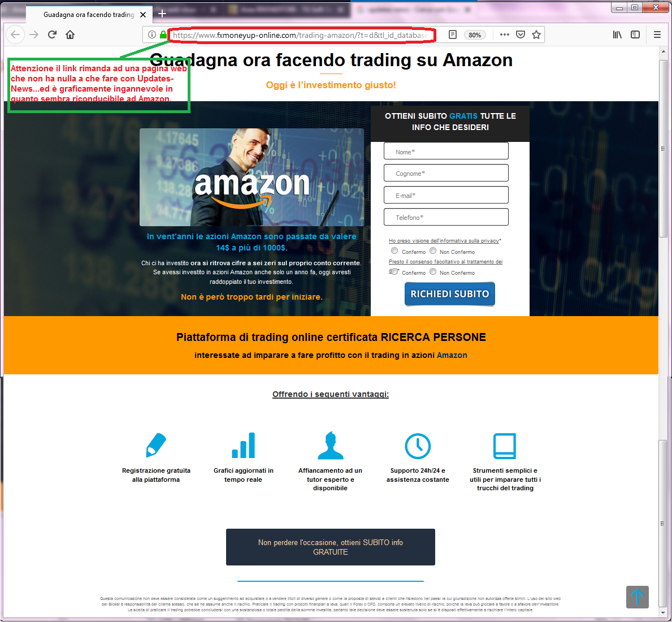This screenshot has width=672, height=622.
Task: Go to the Firefox home page icon
Action: 70,34
